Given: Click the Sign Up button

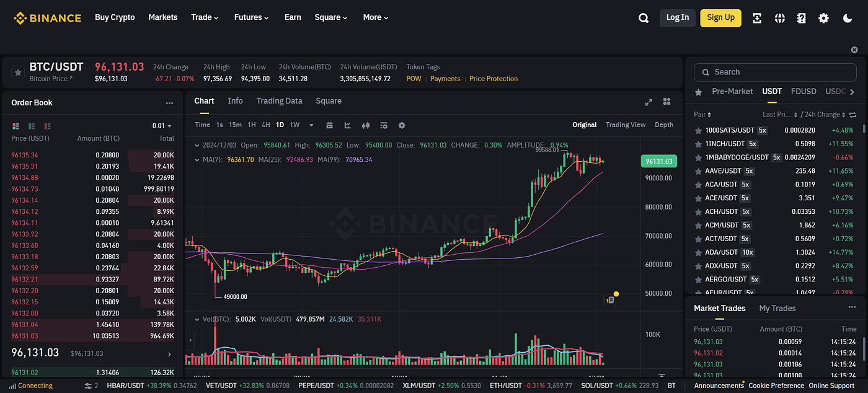Looking at the screenshot, I should click(x=720, y=18).
